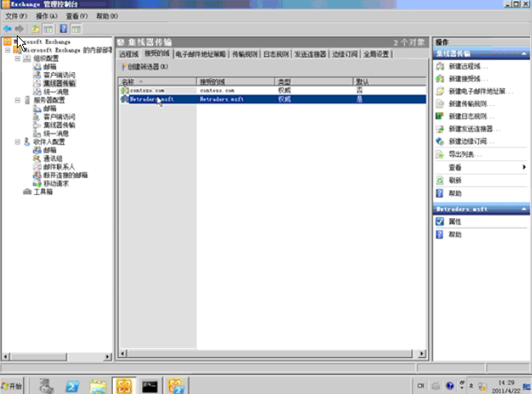
Task: Switch to the 全局设置 tab
Action: click(376, 55)
